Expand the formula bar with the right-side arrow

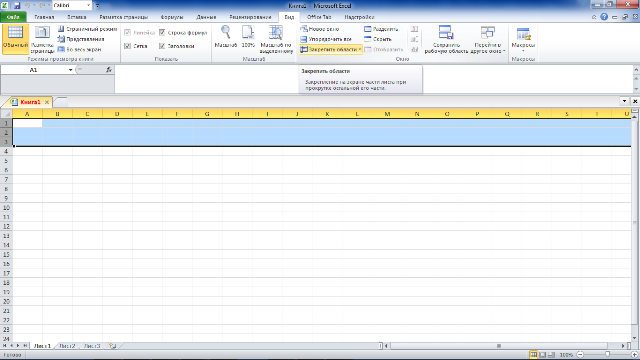click(636, 70)
